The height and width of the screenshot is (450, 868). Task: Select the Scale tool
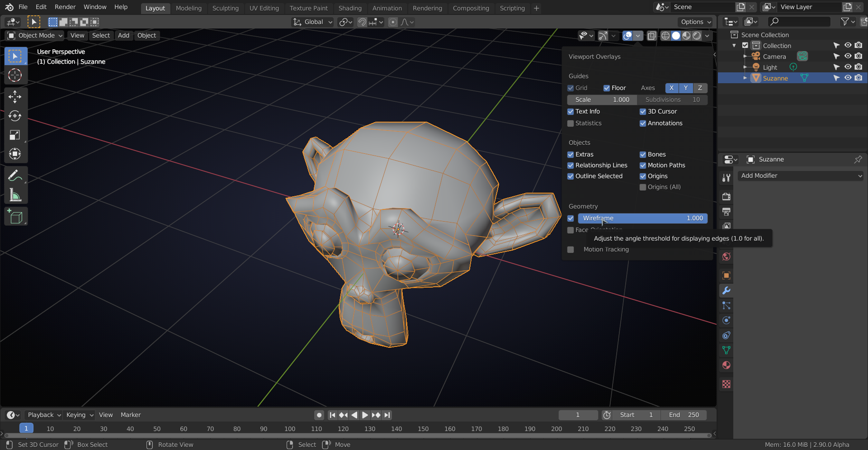click(15, 135)
